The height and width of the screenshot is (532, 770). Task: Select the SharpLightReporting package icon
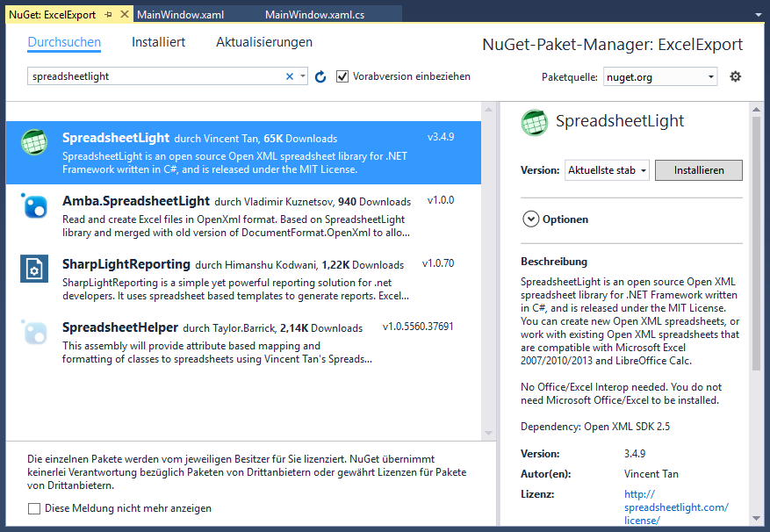coord(33,270)
